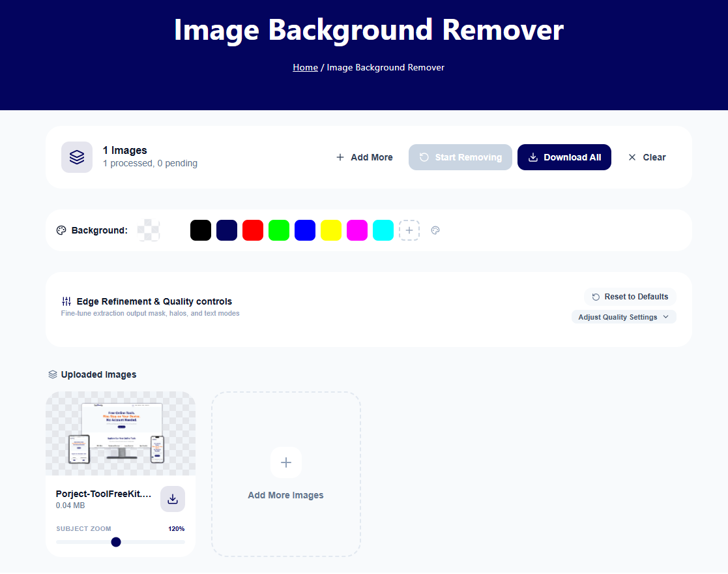The image size is (728, 574).
Task: Click the sliders icon next to Edge Refinement
Action: [x=66, y=301]
